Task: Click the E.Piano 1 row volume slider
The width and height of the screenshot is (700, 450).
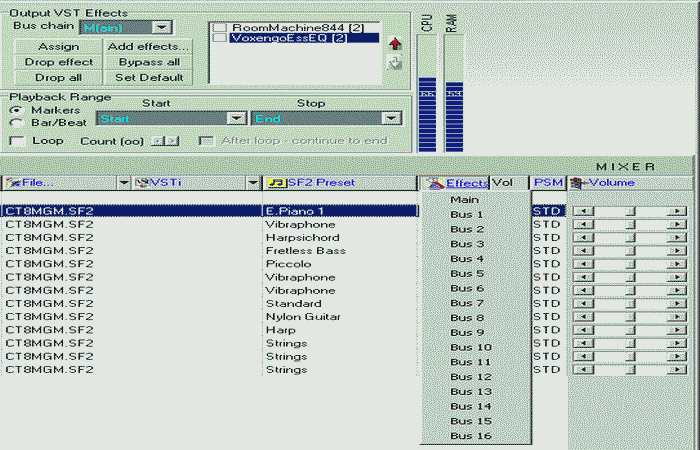Action: point(628,212)
